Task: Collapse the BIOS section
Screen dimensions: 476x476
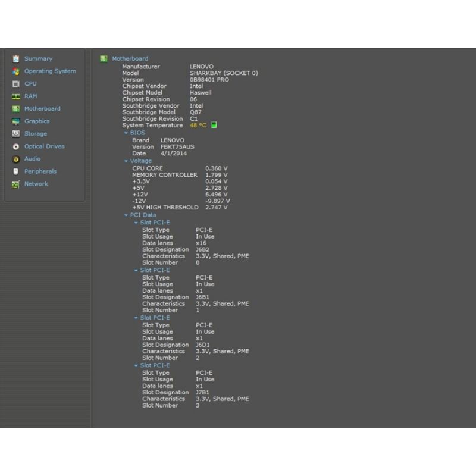Action: [x=126, y=133]
